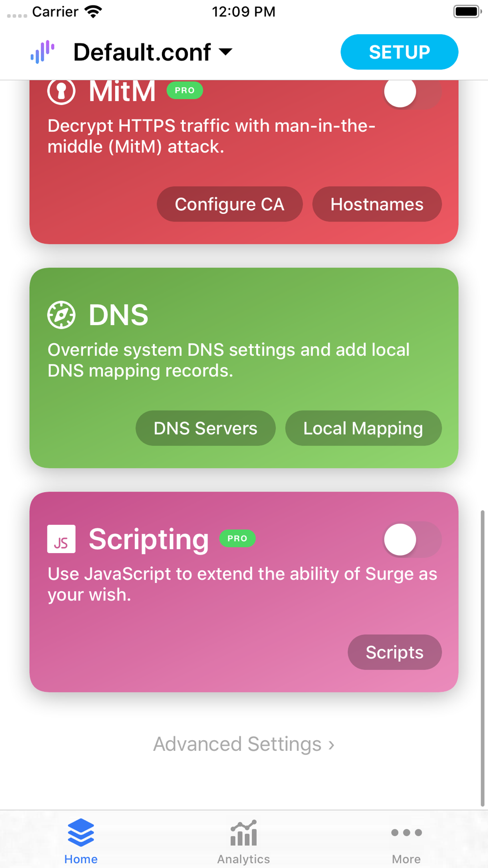Open the Scripts list
This screenshot has height=868, width=488.
point(395,652)
